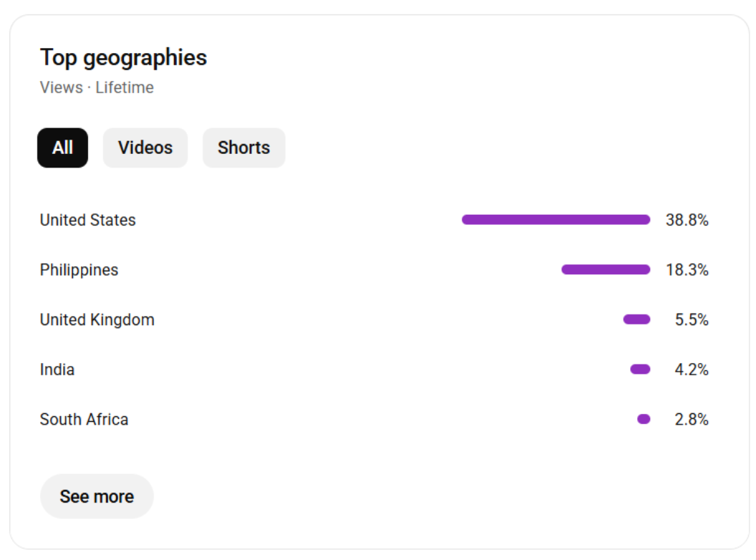Click the 38.8% value for United States
The height and width of the screenshot is (560, 756).
pos(687,220)
